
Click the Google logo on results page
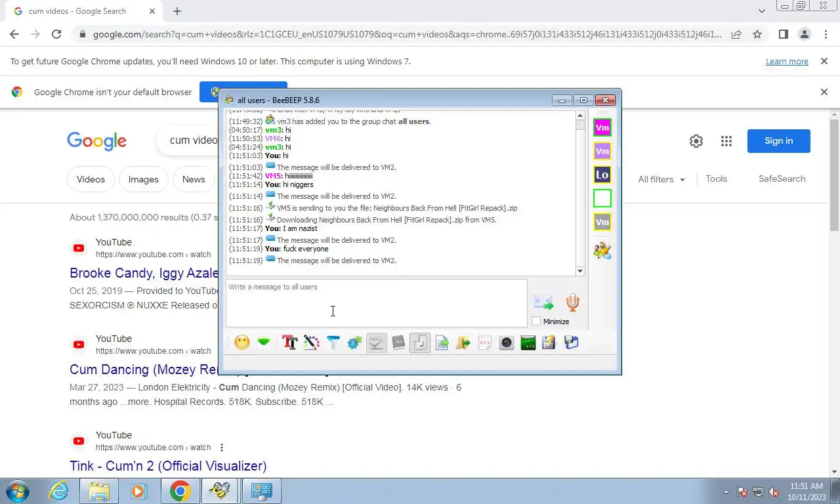pyautogui.click(x=96, y=141)
